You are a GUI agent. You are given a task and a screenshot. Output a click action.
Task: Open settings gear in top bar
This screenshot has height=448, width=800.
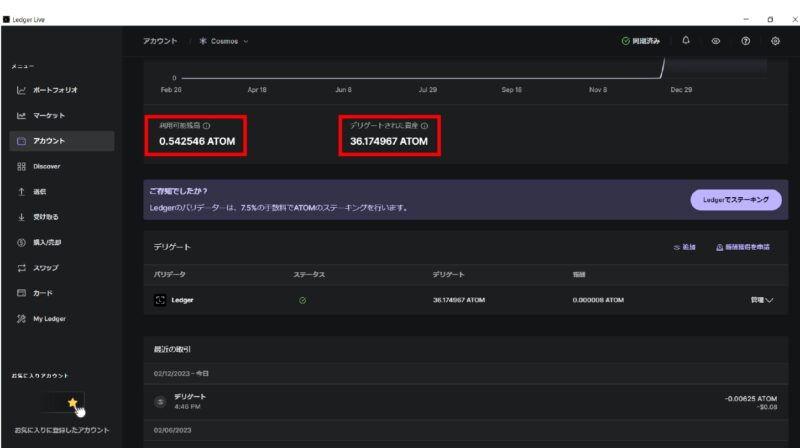tap(775, 41)
